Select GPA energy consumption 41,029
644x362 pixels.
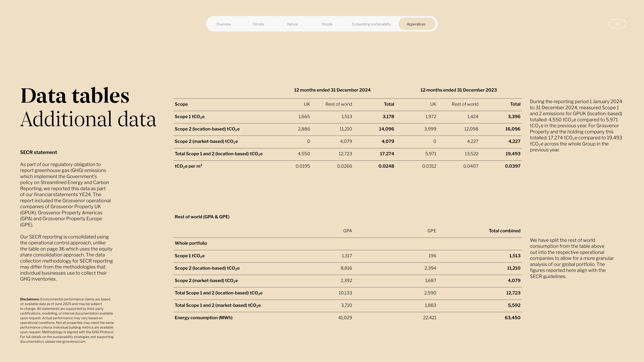coord(345,318)
